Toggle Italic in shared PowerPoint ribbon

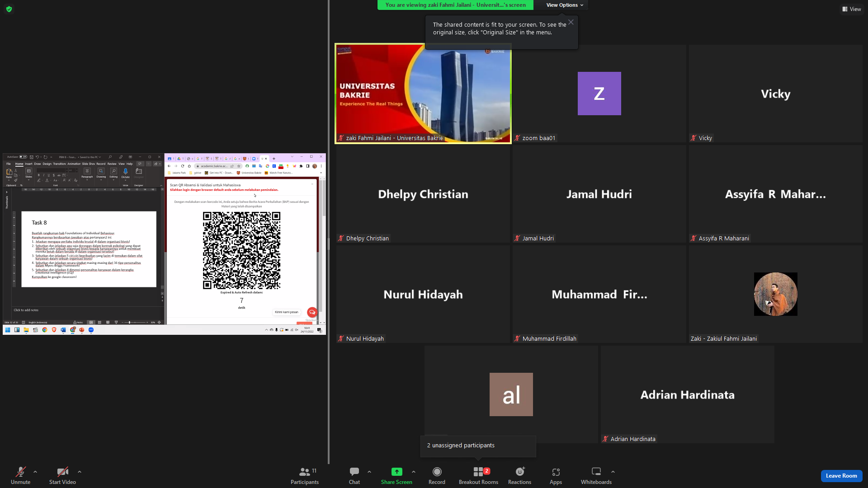[x=43, y=175]
